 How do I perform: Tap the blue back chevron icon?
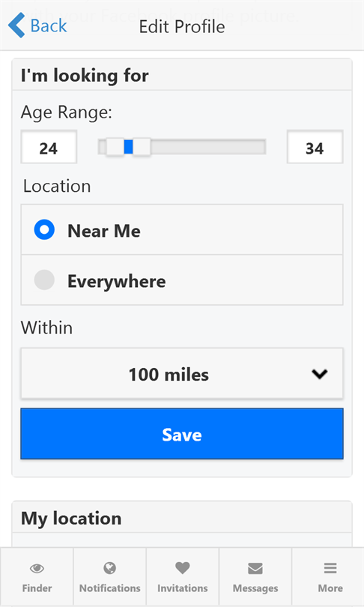[x=16, y=25]
